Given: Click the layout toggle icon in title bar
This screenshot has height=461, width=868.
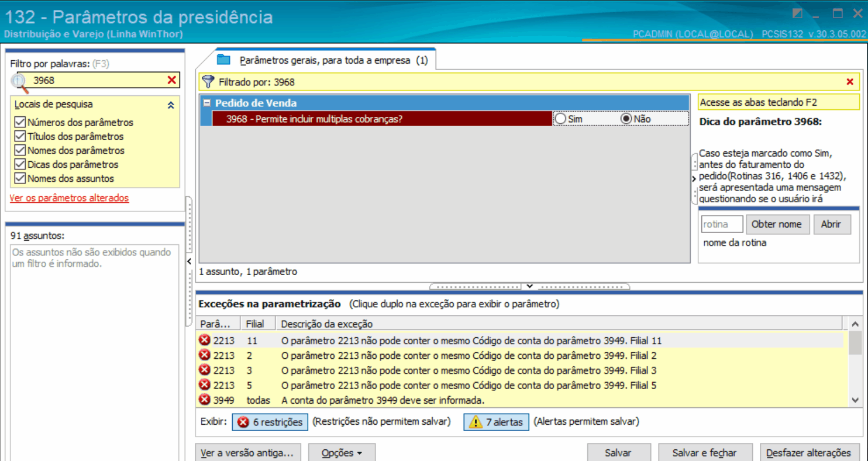Looking at the screenshot, I should tap(797, 13).
